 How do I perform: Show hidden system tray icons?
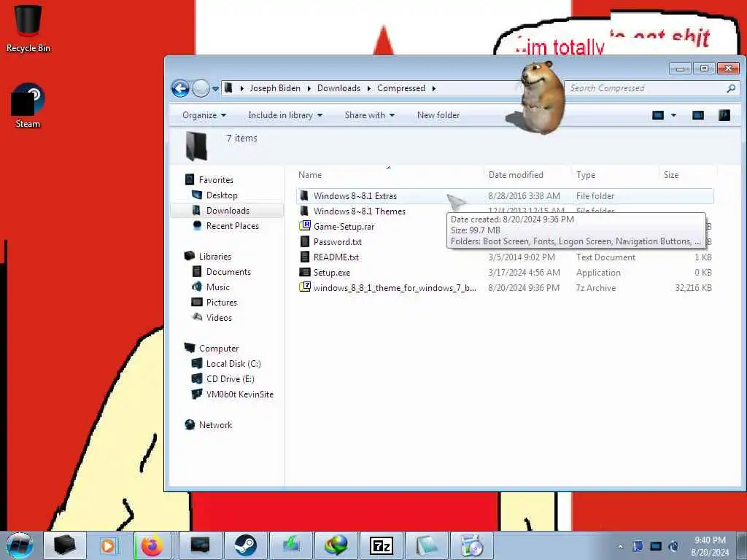(x=620, y=546)
